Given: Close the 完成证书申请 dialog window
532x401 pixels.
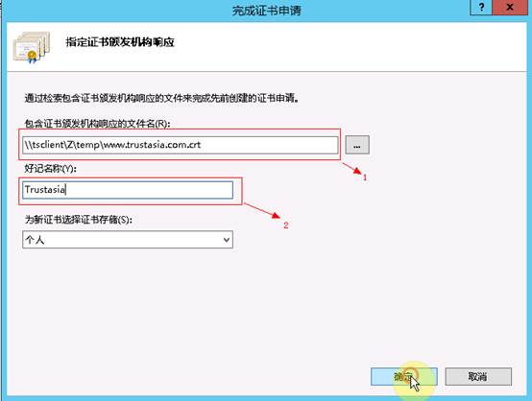Looking at the screenshot, I should point(509,7).
